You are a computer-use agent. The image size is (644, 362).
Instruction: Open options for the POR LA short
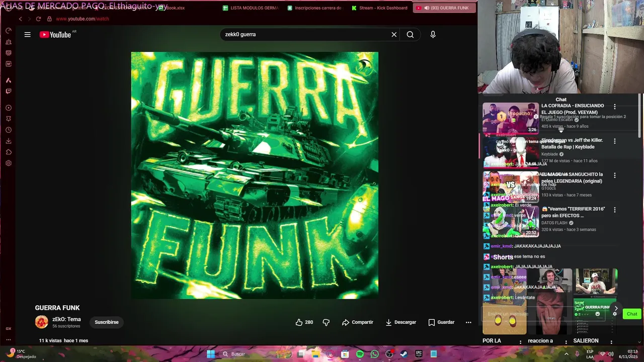(520, 342)
